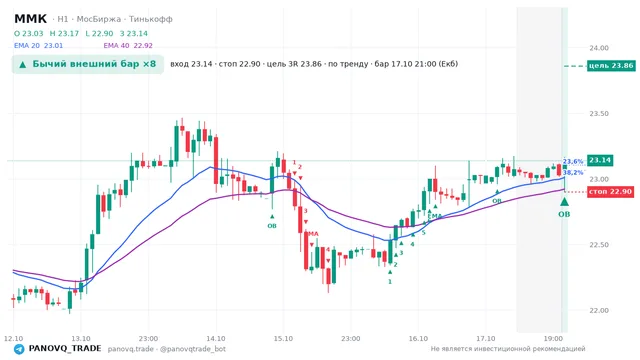
Task: Click the green triangle in the signal badge
Action: (23, 64)
